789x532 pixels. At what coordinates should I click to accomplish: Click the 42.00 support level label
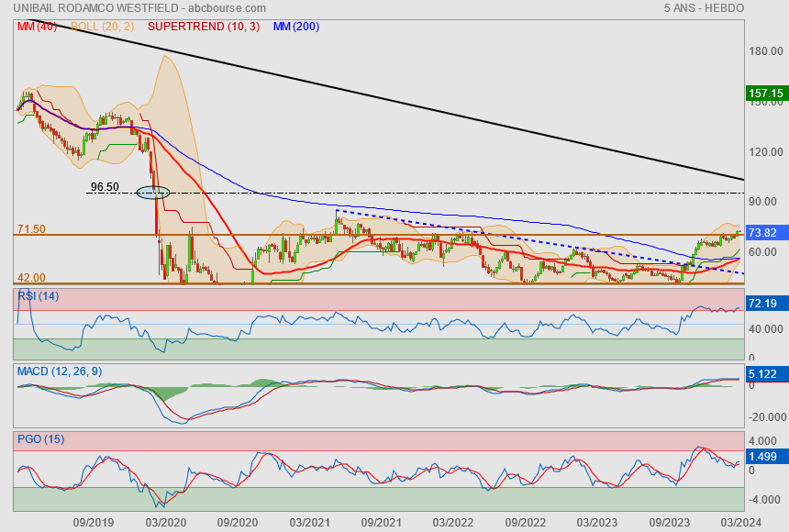[x=31, y=277]
